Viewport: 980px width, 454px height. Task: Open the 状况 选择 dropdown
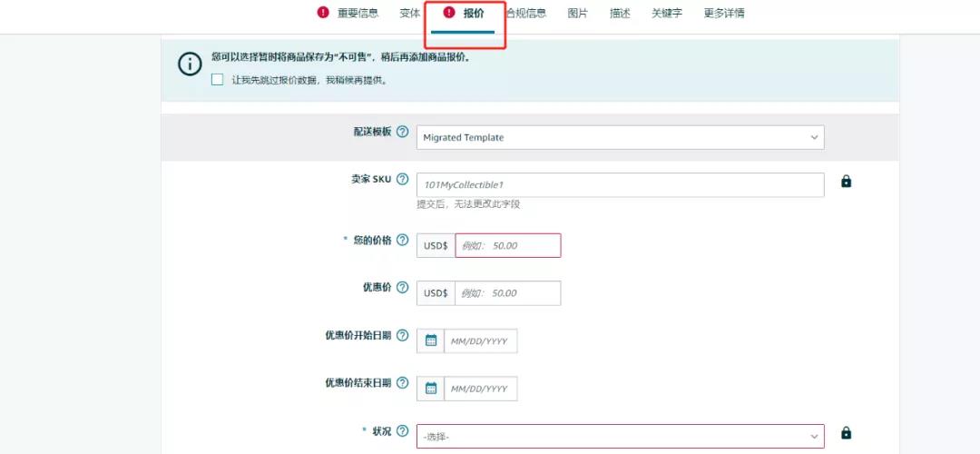(620, 437)
